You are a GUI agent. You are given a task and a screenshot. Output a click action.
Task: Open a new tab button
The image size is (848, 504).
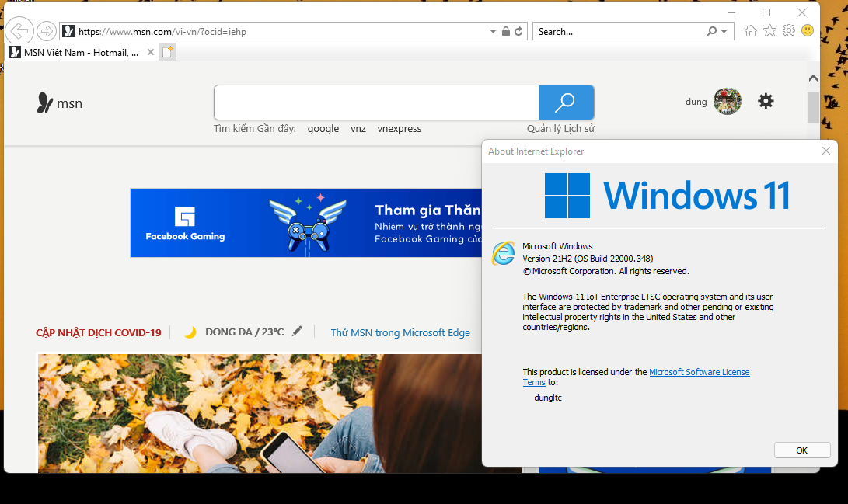pos(168,52)
